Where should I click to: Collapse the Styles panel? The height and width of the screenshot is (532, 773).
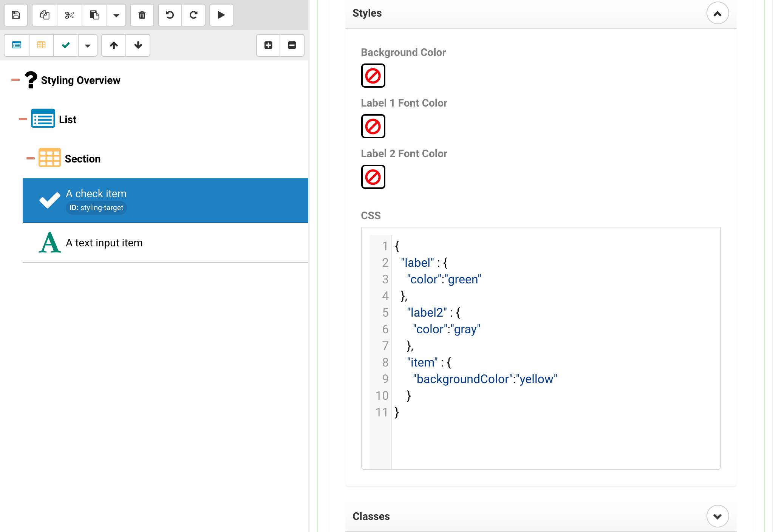pyautogui.click(x=717, y=13)
